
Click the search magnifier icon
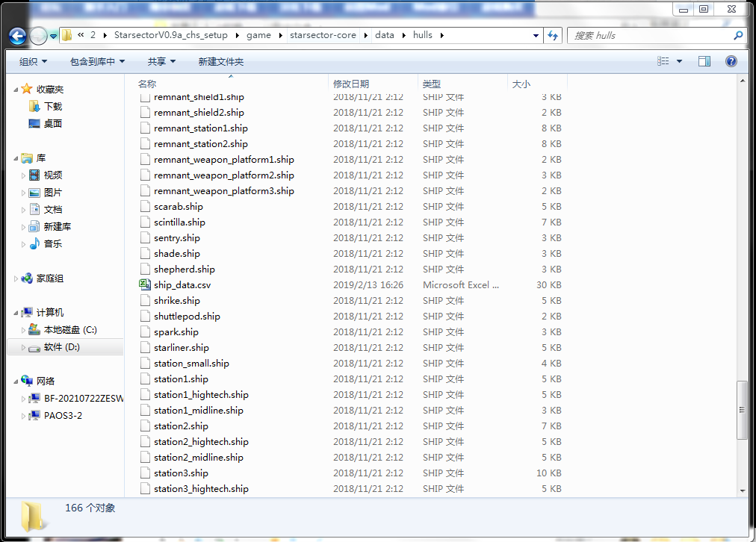[737, 35]
